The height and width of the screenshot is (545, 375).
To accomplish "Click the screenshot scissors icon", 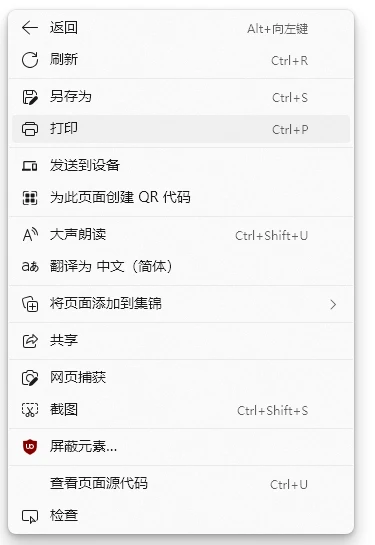I will pyautogui.click(x=30, y=410).
